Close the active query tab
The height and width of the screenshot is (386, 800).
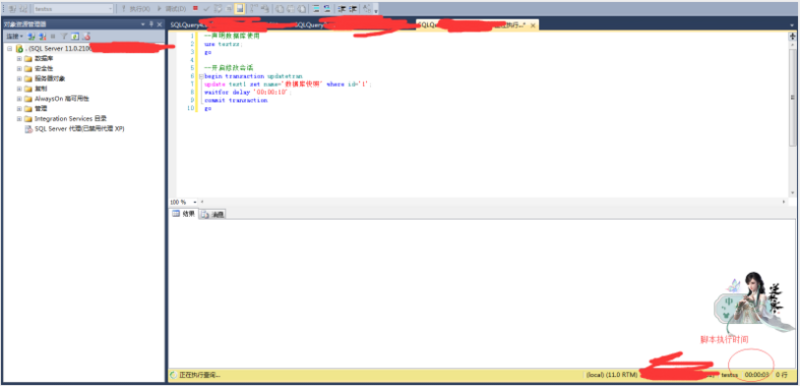coord(533,25)
